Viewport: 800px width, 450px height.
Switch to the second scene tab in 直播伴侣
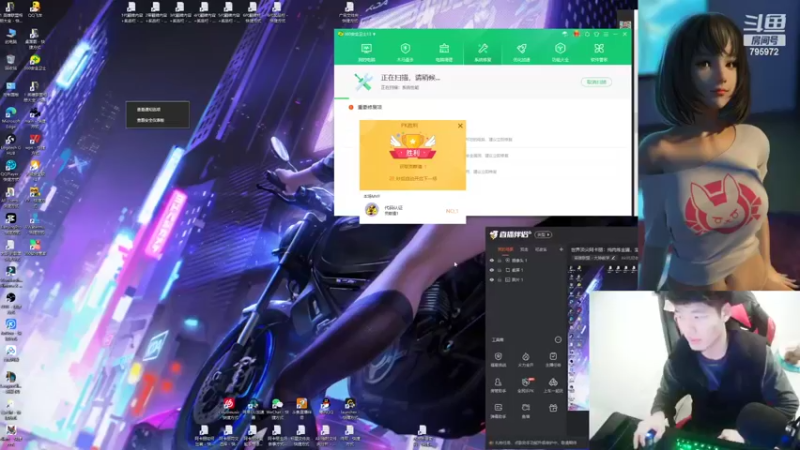(524, 249)
